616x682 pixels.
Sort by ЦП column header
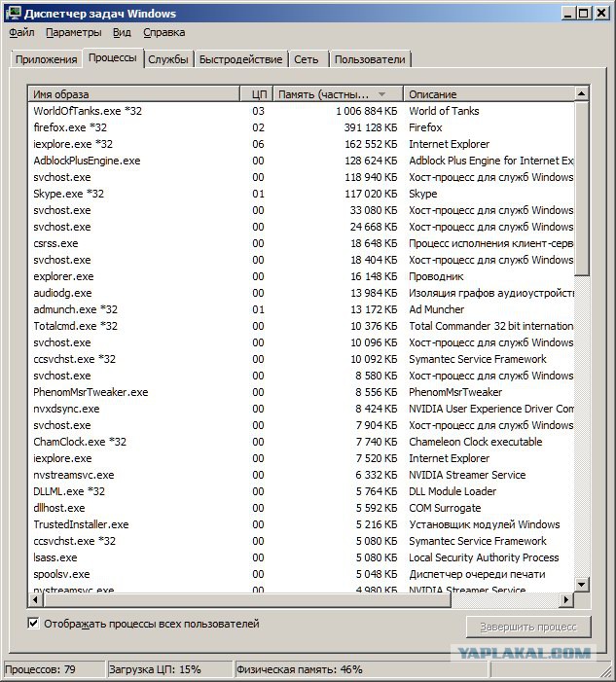point(257,94)
